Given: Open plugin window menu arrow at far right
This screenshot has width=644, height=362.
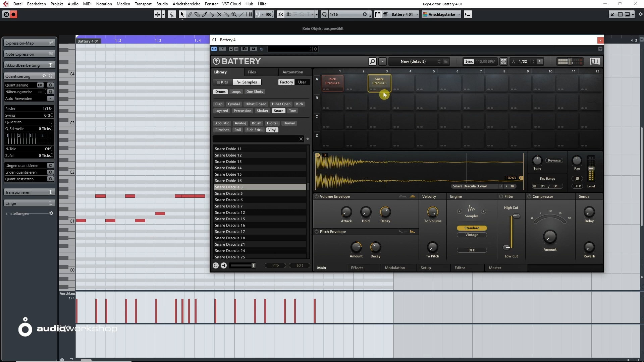Looking at the screenshot, I should coord(600,49).
